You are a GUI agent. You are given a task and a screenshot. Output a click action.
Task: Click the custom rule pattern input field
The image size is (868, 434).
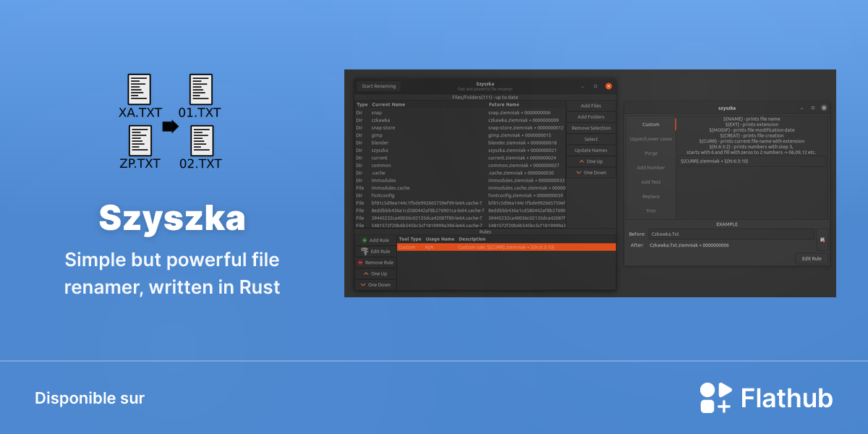752,161
